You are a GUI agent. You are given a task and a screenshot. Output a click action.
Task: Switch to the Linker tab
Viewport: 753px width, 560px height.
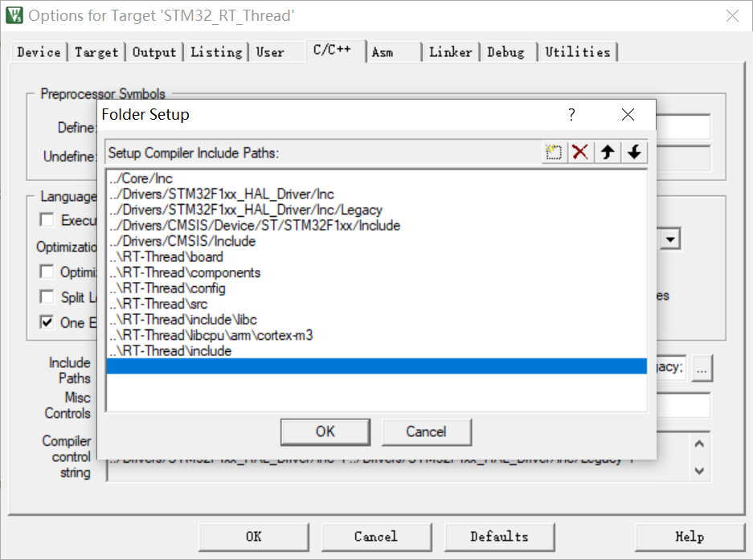[x=451, y=52]
